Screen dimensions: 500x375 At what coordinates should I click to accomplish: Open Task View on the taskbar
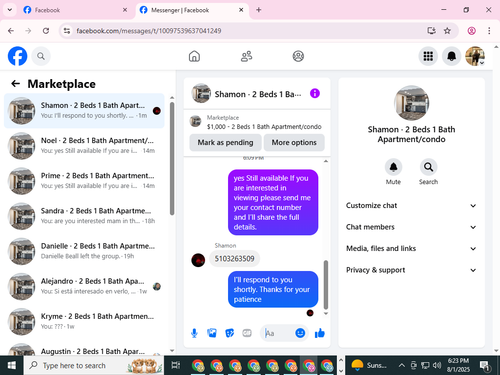(175, 366)
